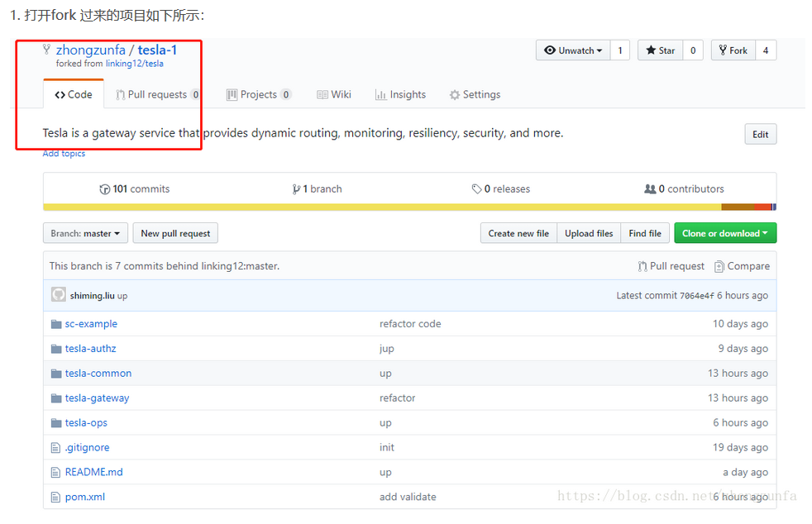The image size is (812, 524).
Task: Switch to the Pull requests tab
Action: pos(157,95)
